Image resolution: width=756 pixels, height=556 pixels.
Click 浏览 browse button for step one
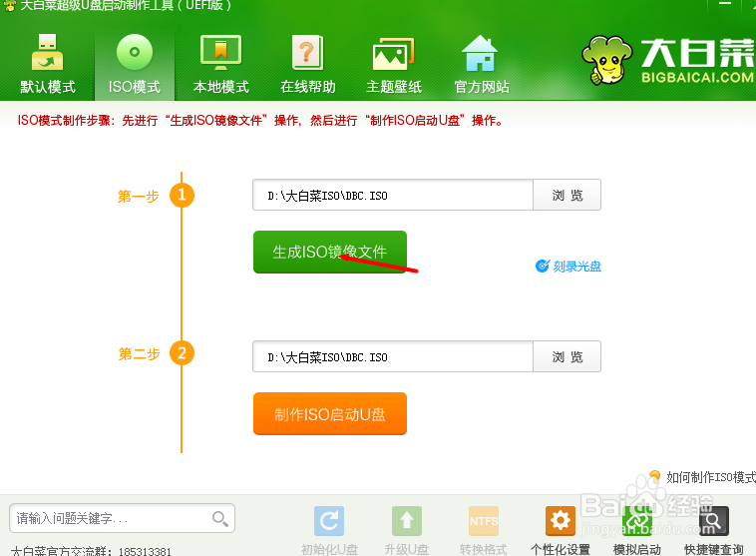pos(567,195)
